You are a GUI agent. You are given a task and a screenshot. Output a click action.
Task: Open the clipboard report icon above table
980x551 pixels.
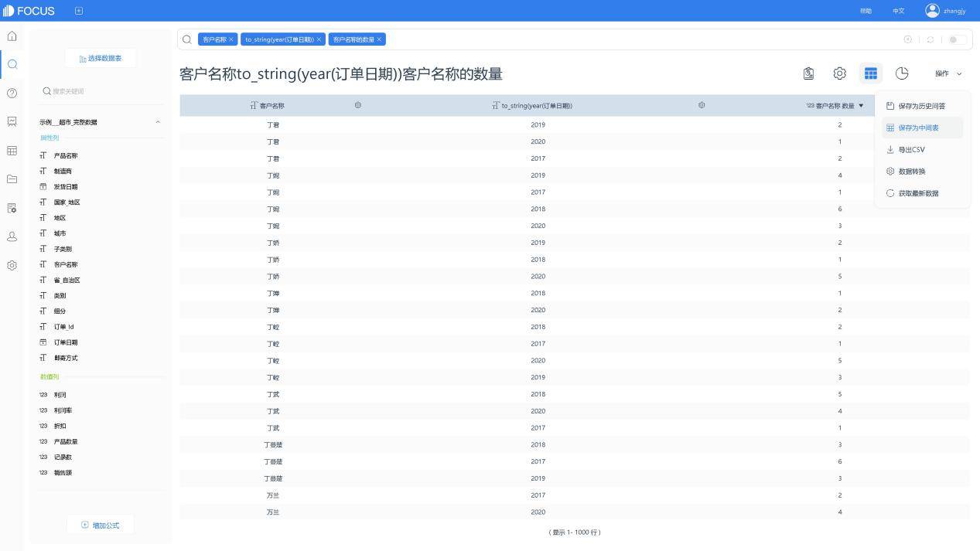pyautogui.click(x=808, y=73)
